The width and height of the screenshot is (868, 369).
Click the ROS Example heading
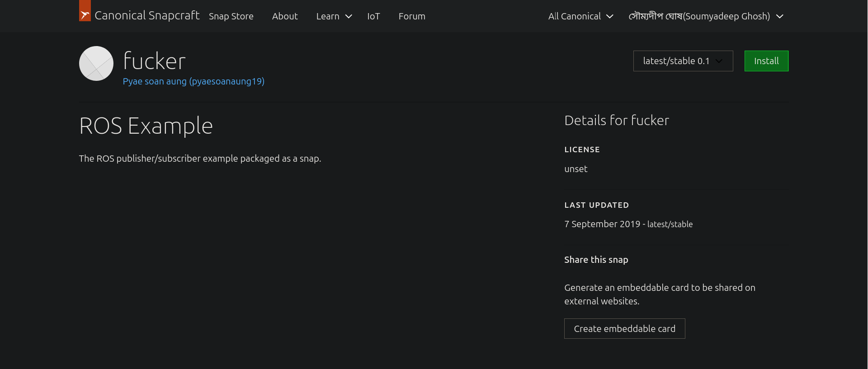click(146, 126)
